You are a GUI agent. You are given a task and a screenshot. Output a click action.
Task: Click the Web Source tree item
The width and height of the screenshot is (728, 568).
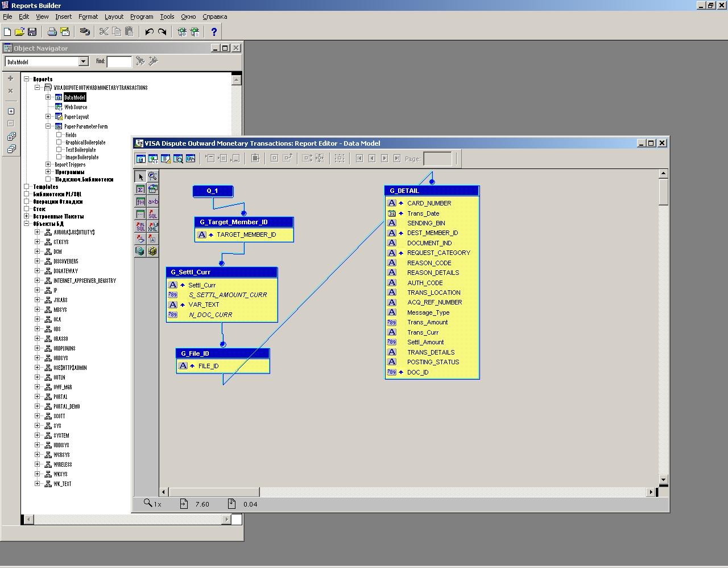(x=76, y=107)
